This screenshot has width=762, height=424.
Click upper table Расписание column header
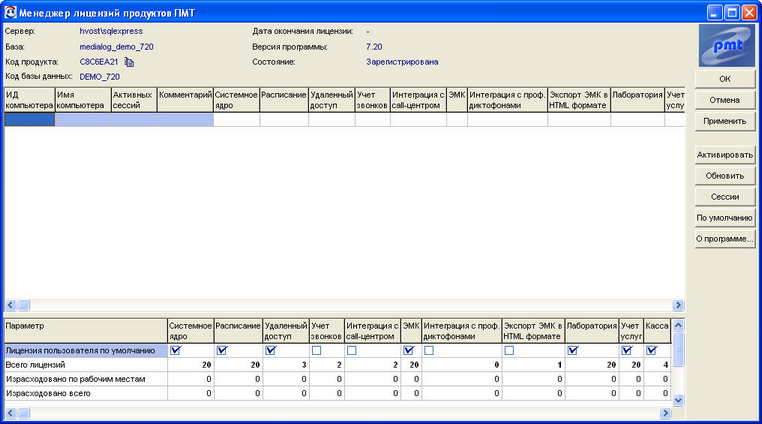(284, 100)
